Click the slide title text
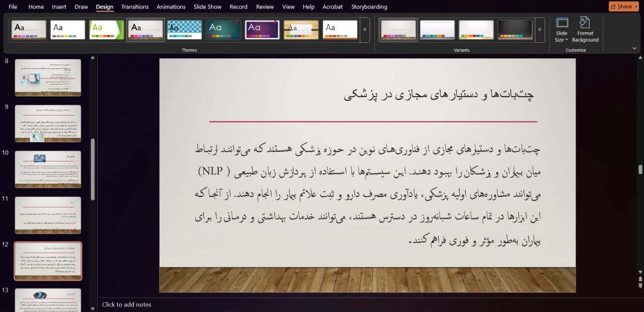This screenshot has height=312, width=644. (439, 95)
